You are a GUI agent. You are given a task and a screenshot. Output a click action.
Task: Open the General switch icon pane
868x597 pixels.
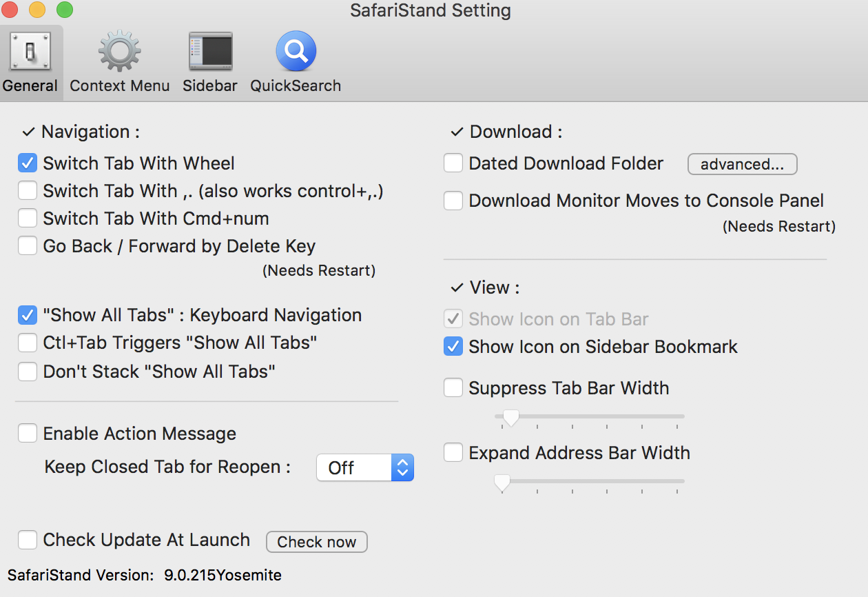[30, 52]
